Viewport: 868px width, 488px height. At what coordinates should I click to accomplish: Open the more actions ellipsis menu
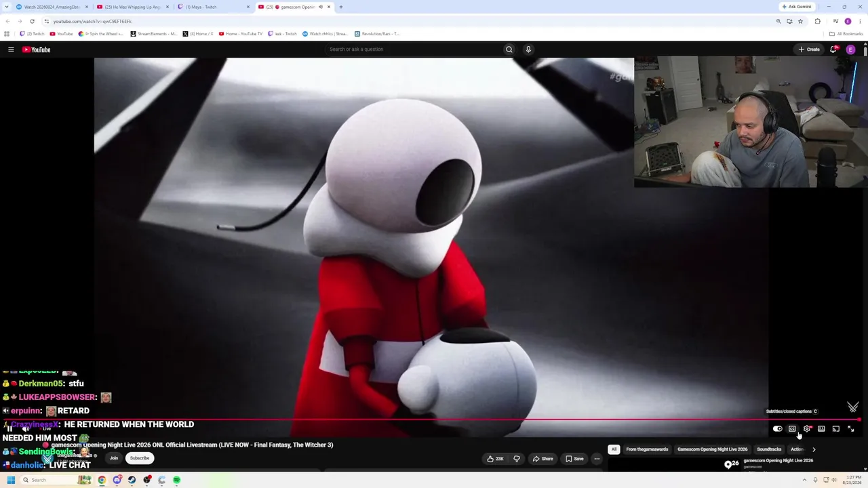[x=597, y=459]
